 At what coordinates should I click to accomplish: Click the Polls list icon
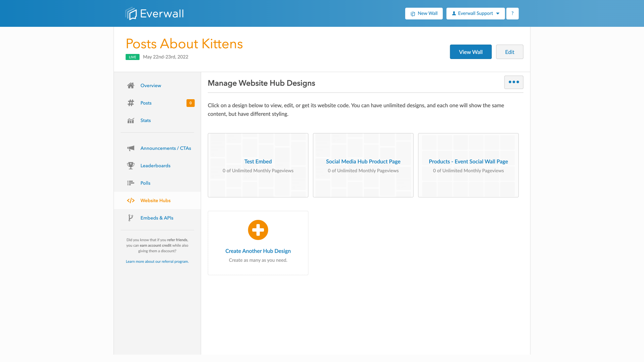130,183
